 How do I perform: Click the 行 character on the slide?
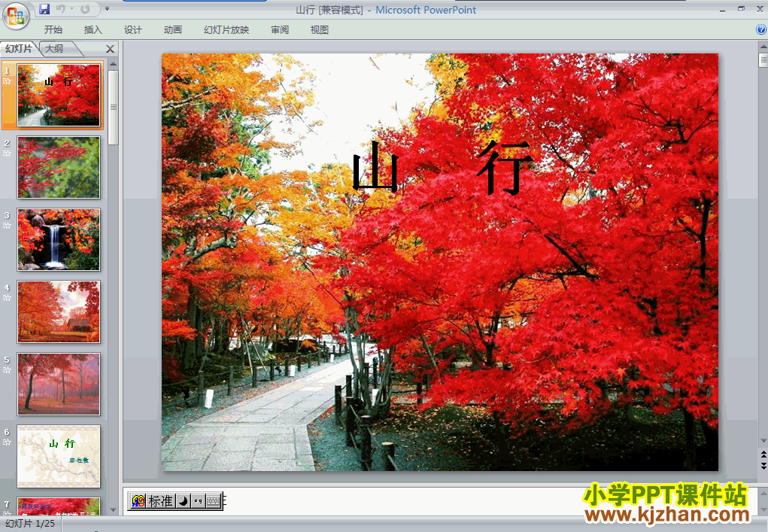coord(505,167)
